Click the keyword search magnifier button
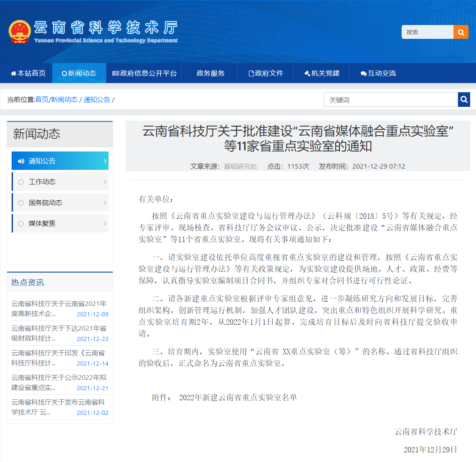Screen dimensions: 476x462 pos(464,99)
